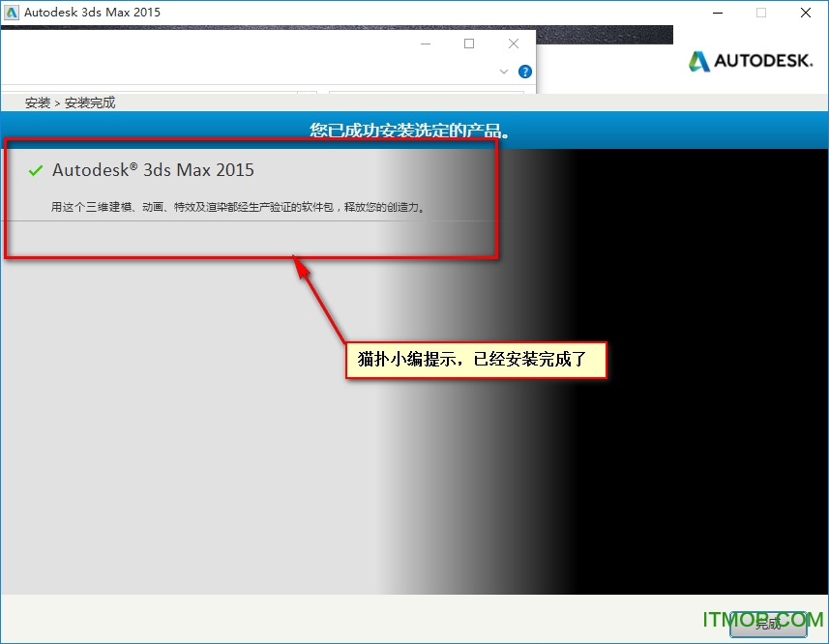Expand the chevron dropdown beside the help icon
Image resolution: width=829 pixels, height=644 pixels.
tap(503, 72)
